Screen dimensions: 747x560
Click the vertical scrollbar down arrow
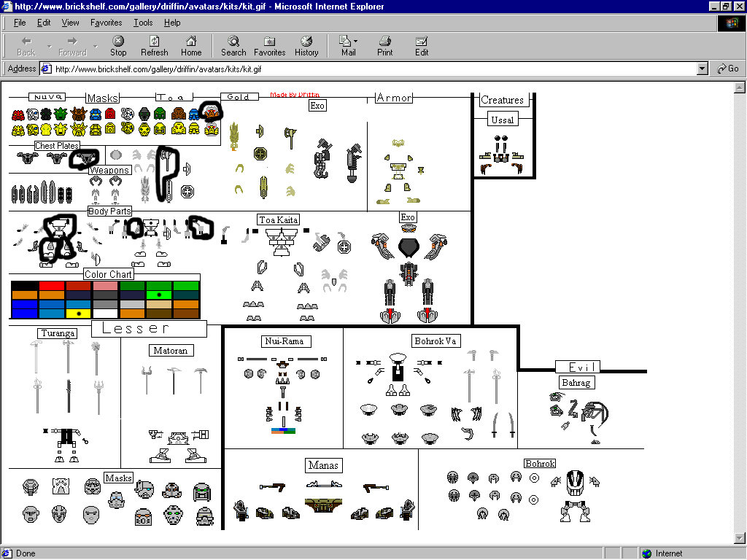(740, 538)
